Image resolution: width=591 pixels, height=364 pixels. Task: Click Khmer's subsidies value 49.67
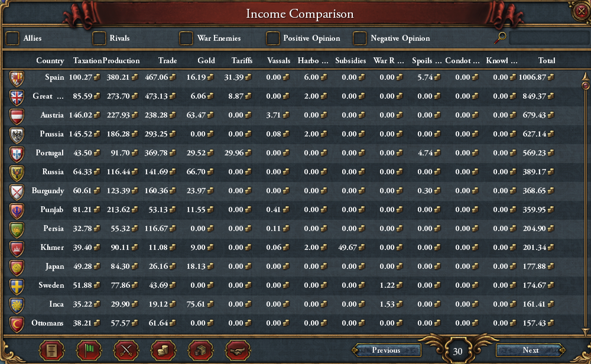click(x=348, y=248)
